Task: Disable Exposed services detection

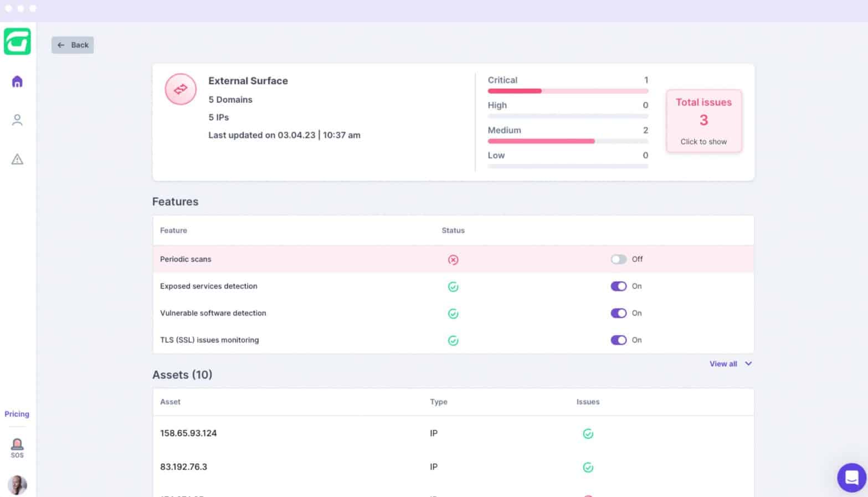Action: point(618,286)
